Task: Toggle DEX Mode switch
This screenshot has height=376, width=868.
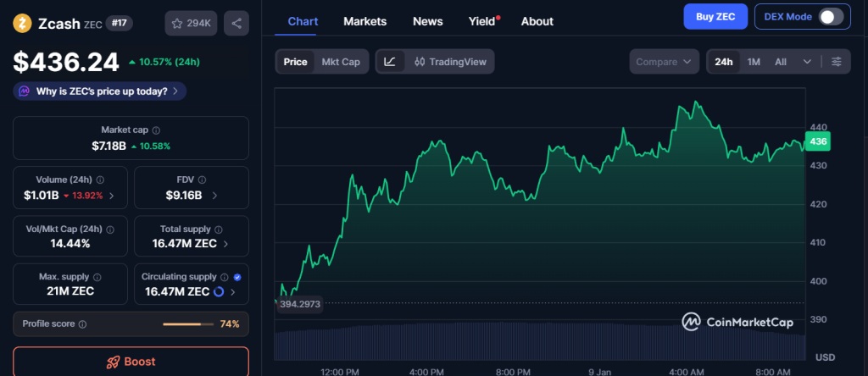Action: [831, 17]
